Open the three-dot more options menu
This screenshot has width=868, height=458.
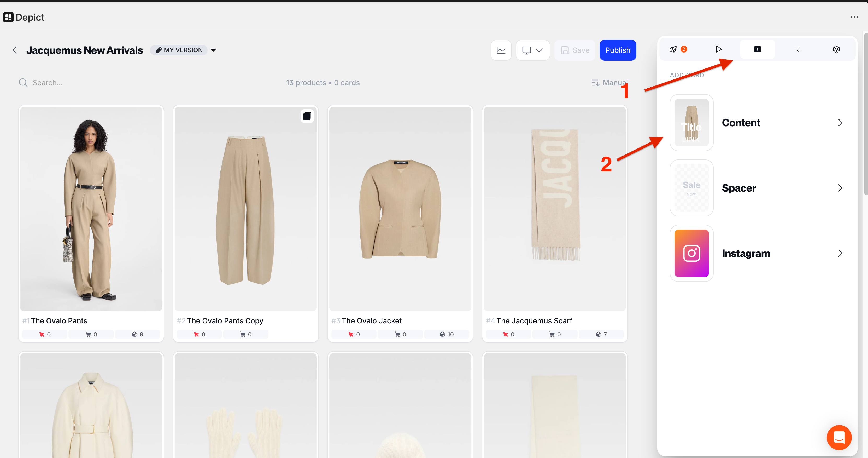[x=854, y=17]
